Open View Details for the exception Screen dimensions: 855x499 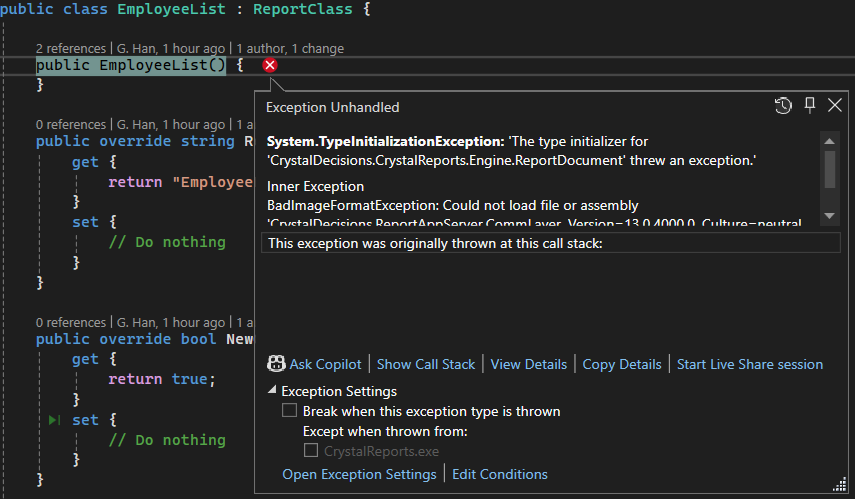coord(528,364)
